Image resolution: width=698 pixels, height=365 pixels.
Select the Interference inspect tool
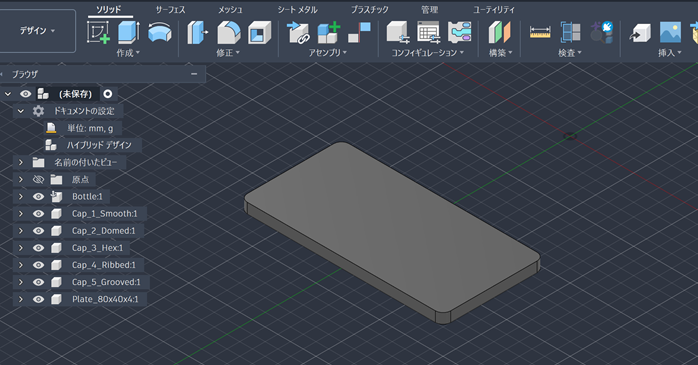[570, 32]
